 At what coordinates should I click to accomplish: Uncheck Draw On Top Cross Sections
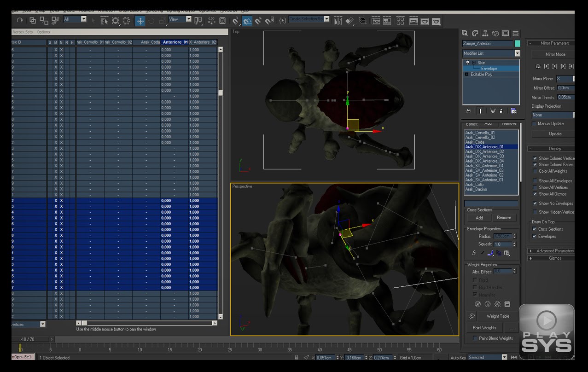coord(534,229)
